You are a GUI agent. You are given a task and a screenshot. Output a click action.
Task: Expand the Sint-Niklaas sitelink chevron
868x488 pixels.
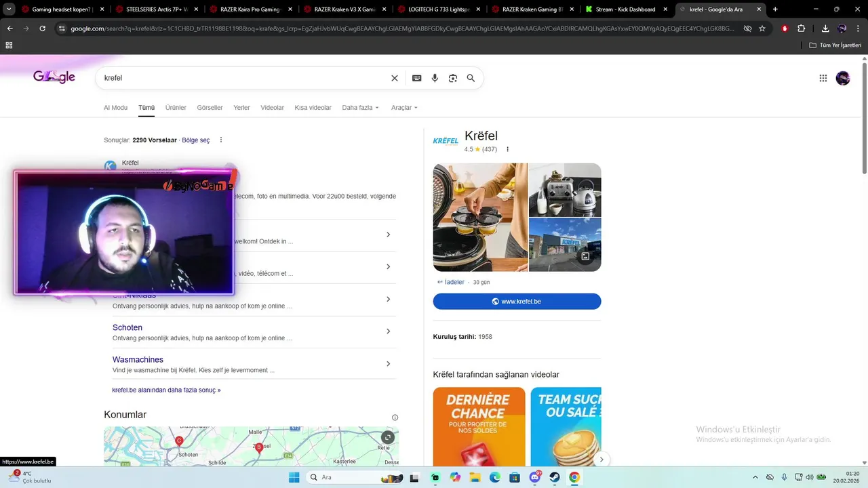point(388,299)
